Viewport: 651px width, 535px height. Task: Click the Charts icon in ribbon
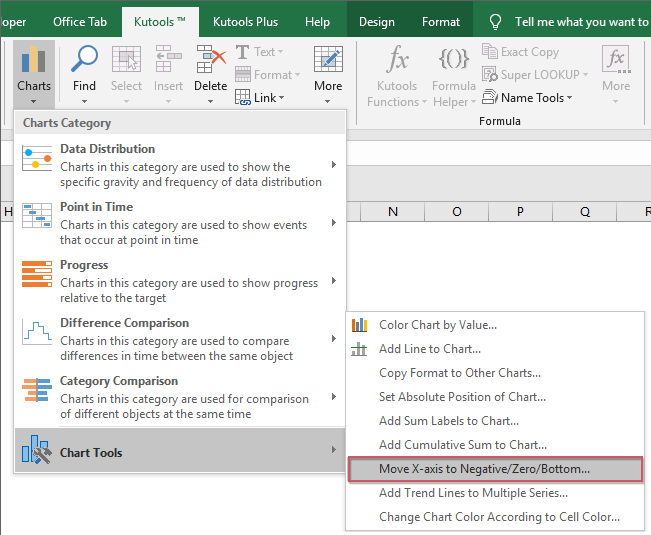34,62
